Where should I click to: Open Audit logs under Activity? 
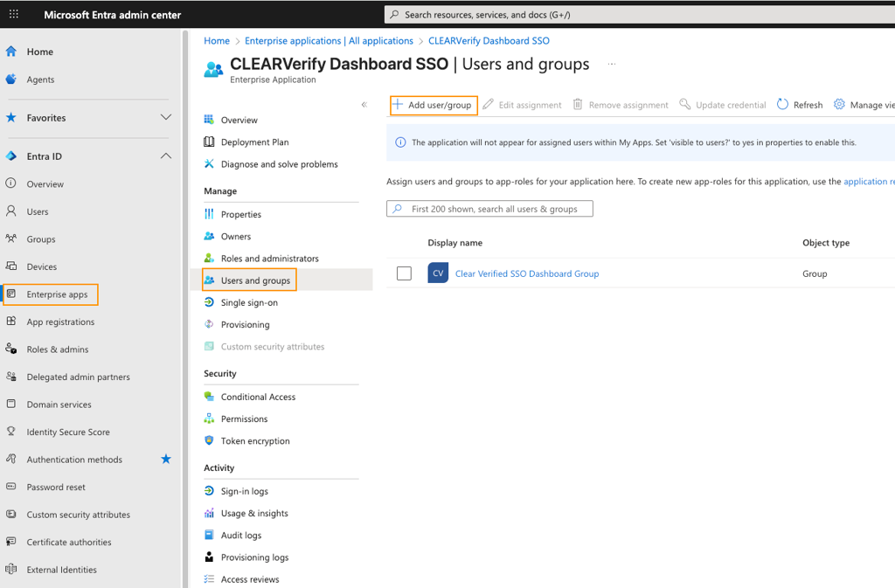(241, 535)
